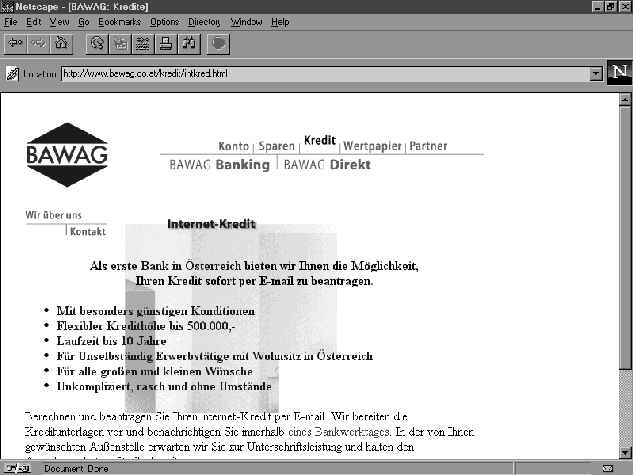Open the Wir über uns link

(53, 215)
